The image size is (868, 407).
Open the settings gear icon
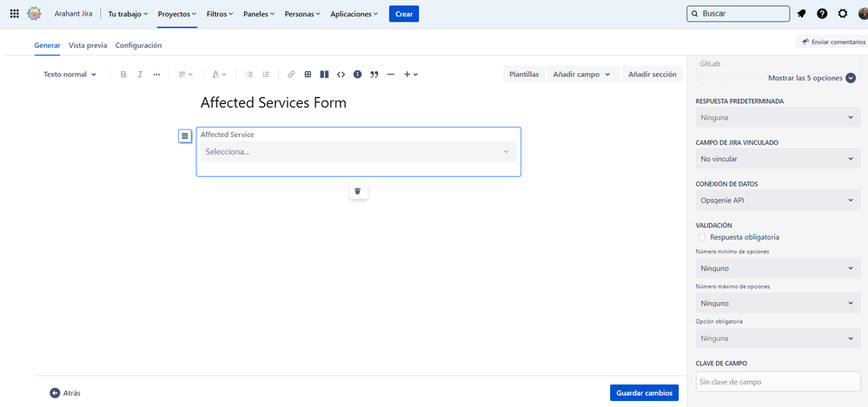[x=843, y=14]
